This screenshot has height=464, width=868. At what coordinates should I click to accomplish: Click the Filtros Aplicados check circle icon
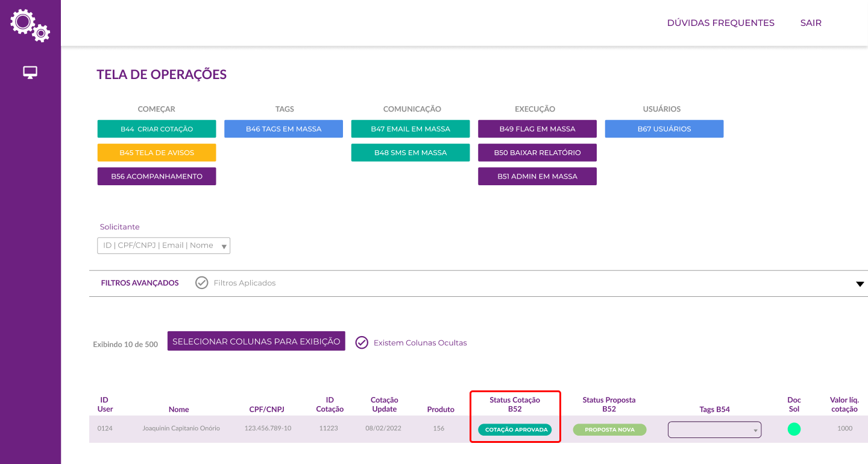(202, 282)
